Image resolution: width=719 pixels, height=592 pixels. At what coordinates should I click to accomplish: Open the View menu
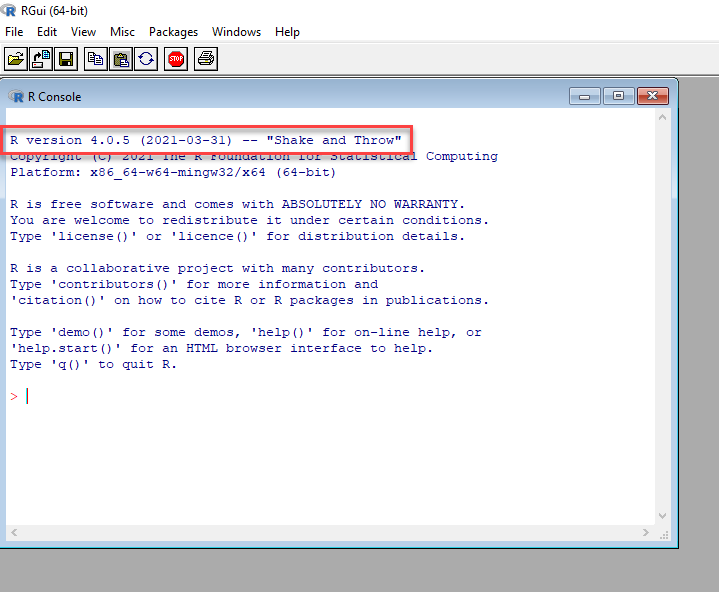tap(83, 32)
